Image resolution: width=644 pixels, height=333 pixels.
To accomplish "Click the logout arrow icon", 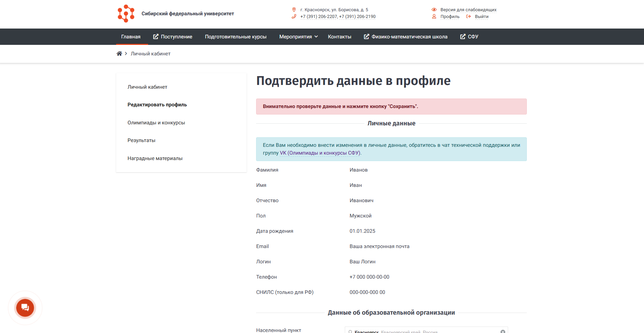I will point(468,17).
